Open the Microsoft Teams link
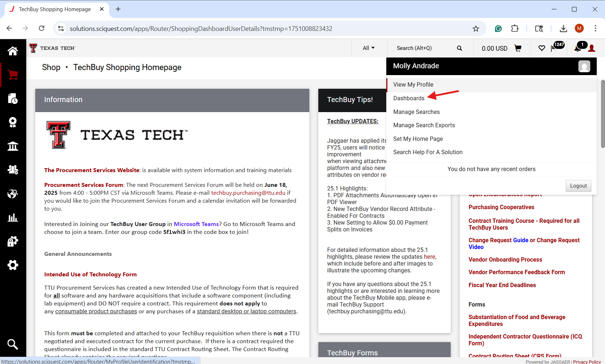Viewport: 605px width, 364px height. (x=196, y=224)
